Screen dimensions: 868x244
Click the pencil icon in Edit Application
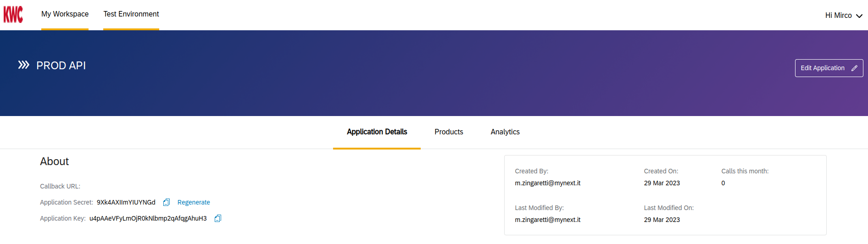pos(854,68)
